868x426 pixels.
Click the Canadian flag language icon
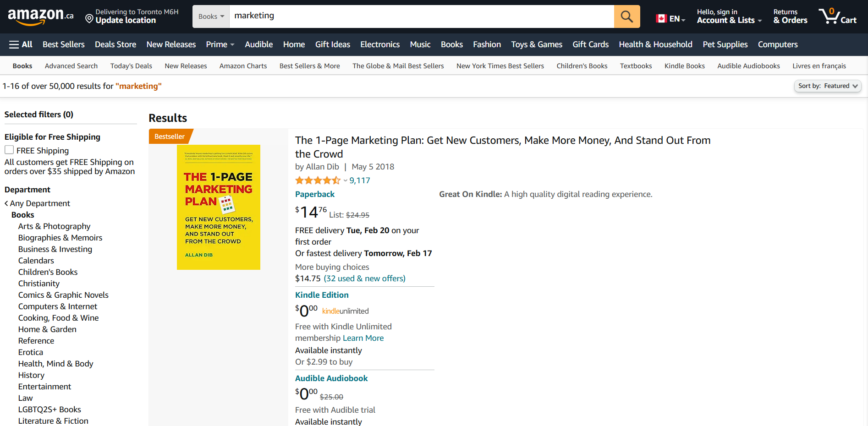[x=661, y=19]
